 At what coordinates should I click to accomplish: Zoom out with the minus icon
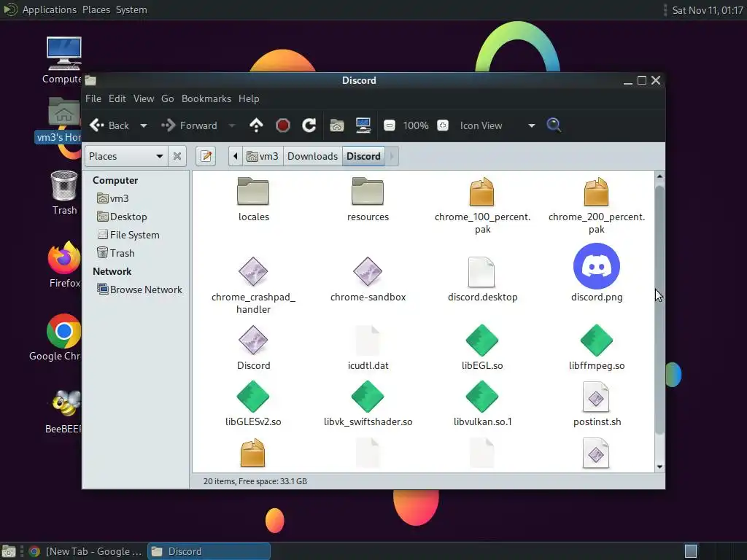click(x=390, y=125)
